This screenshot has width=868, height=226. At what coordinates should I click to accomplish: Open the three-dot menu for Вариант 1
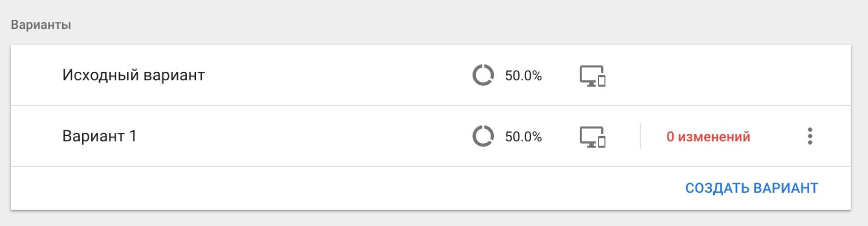coord(810,136)
